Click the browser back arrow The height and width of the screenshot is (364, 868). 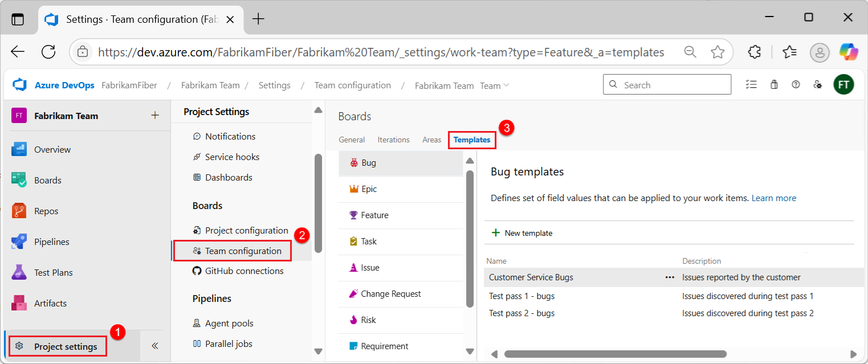(x=18, y=52)
